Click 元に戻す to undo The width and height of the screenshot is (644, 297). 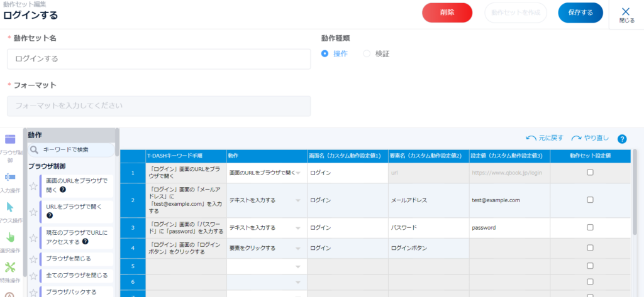pos(544,138)
